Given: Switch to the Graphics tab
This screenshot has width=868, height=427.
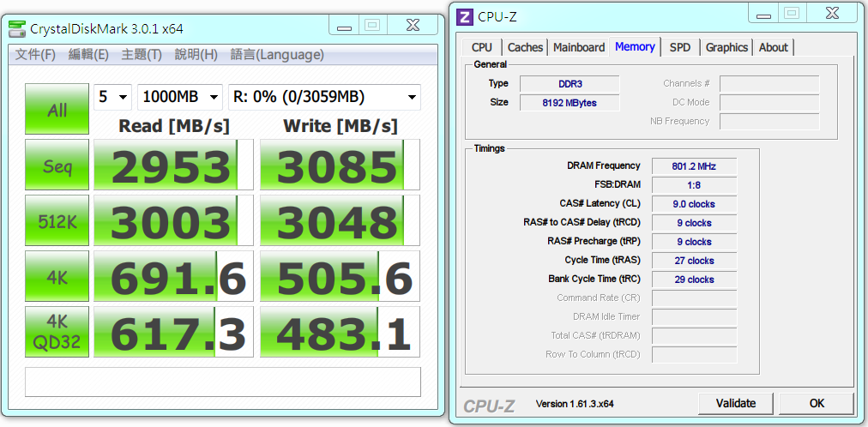Looking at the screenshot, I should [x=726, y=47].
